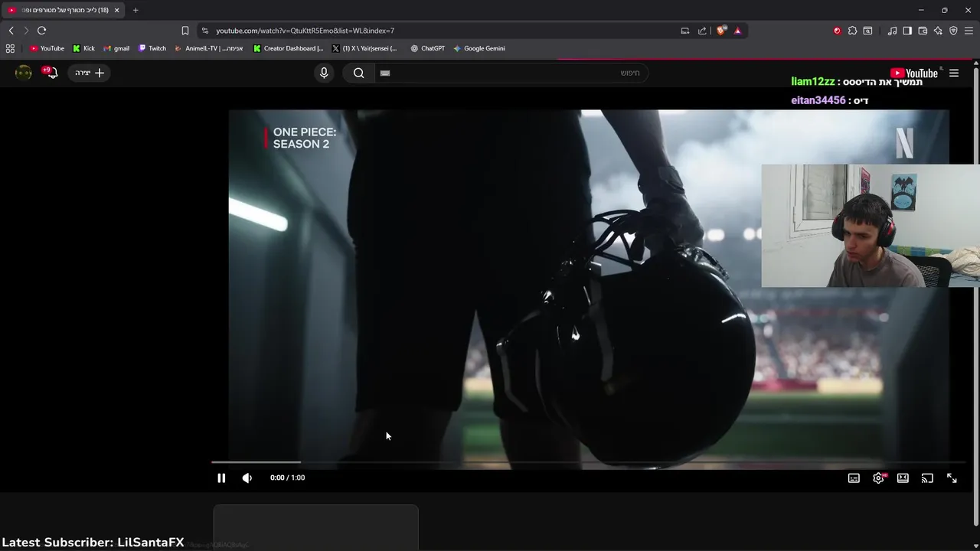Open the Brave Wallet icon
This screenshot has height=551, width=980.
[923, 31]
